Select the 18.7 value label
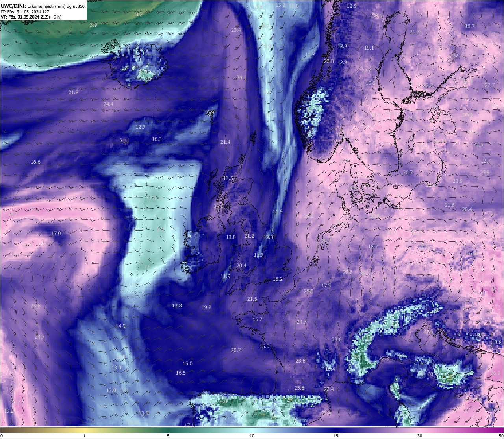The height and width of the screenshot is (439, 504). 470,26
